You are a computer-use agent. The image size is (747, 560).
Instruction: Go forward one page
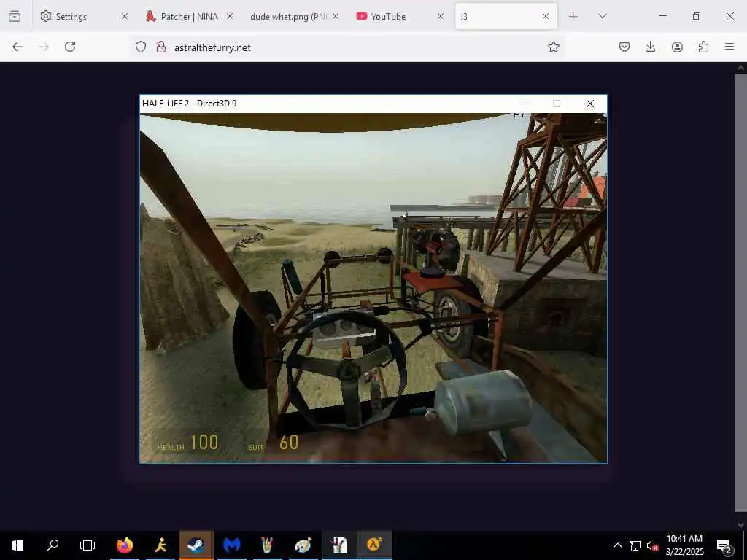[x=43, y=47]
